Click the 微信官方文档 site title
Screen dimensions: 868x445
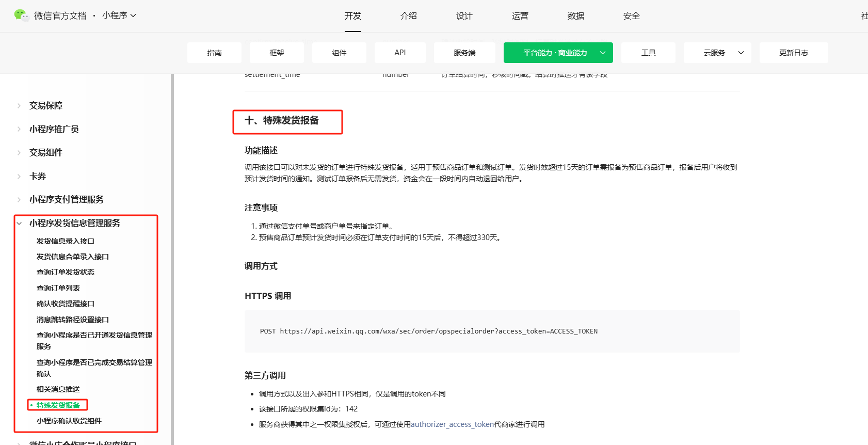click(60, 15)
